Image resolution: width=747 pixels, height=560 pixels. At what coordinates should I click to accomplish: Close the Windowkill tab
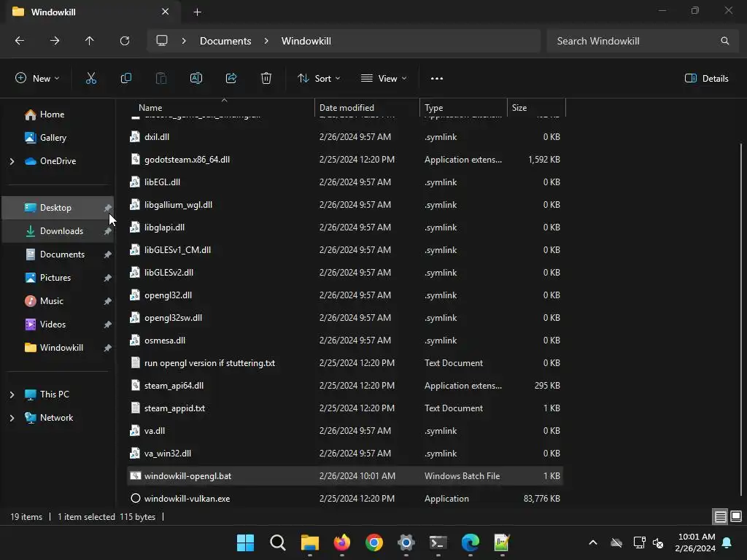coord(166,12)
